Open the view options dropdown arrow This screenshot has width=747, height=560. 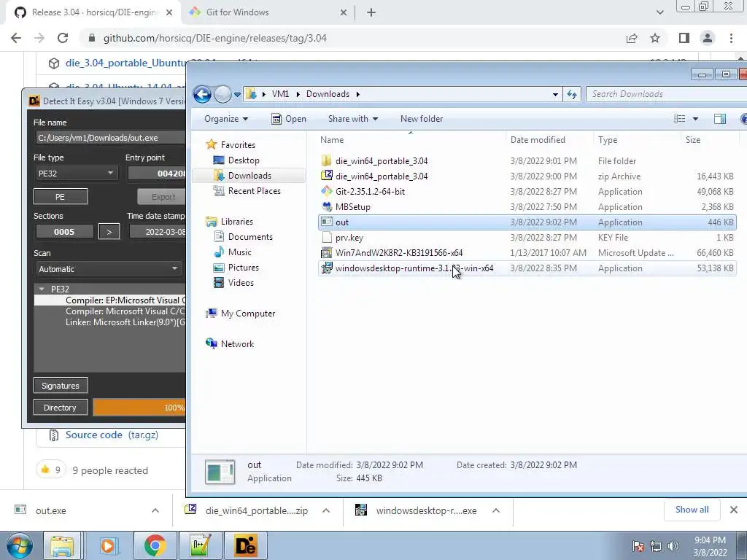(x=695, y=119)
